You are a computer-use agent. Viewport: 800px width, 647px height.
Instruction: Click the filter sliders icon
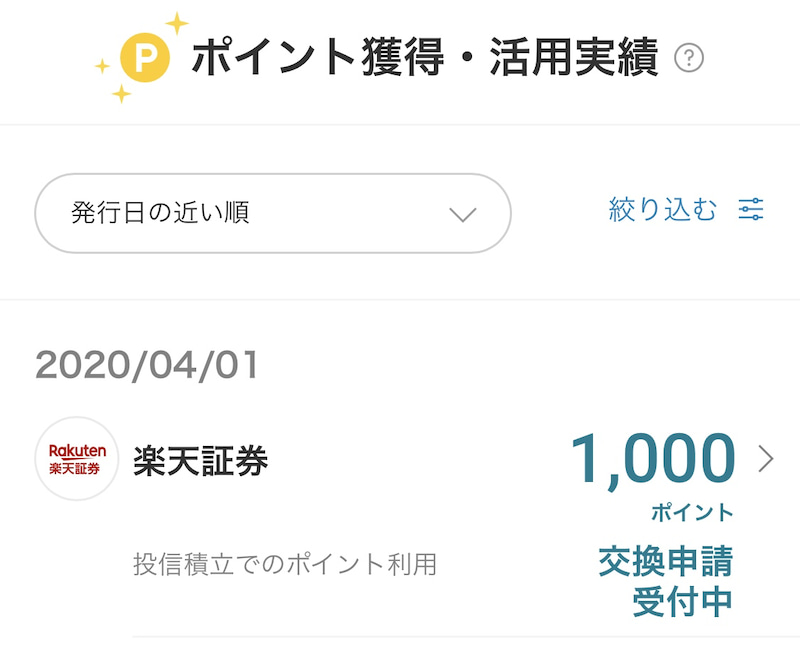(x=751, y=210)
